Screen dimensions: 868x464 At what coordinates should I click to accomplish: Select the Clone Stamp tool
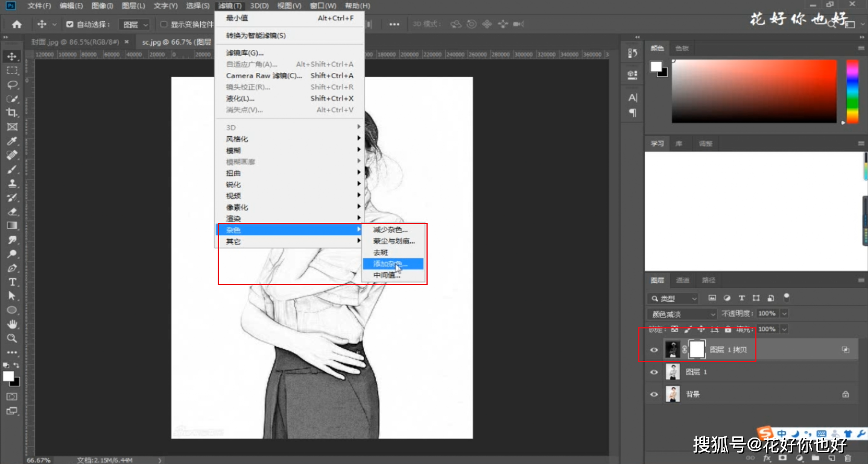[x=12, y=184]
